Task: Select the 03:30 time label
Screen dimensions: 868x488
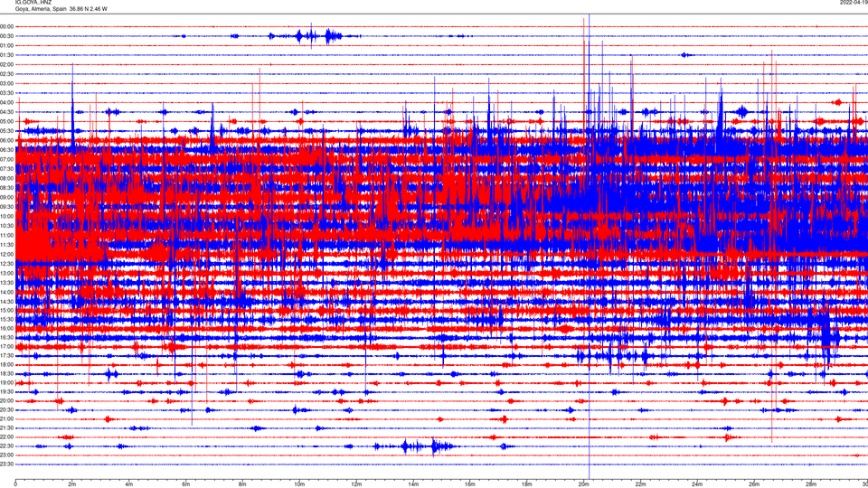Action: 6,93
